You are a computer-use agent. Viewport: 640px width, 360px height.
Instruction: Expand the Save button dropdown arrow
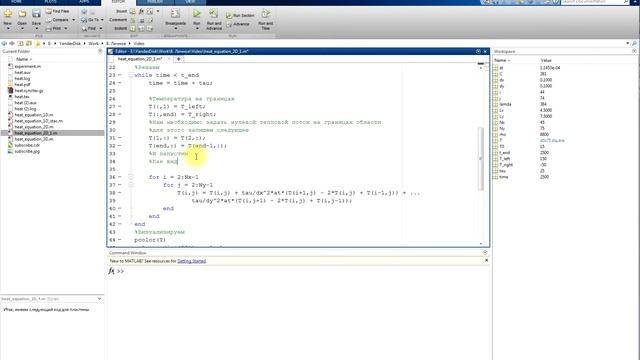(x=36, y=29)
